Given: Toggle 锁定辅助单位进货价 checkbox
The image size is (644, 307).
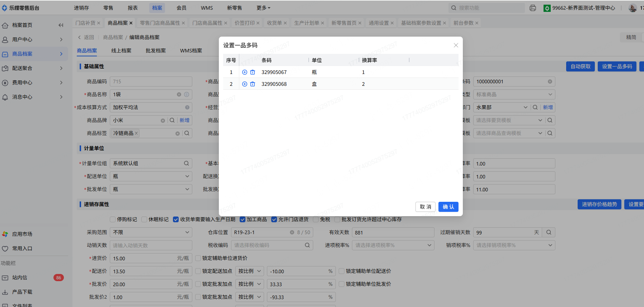Looking at the screenshot, I should [x=198, y=258].
